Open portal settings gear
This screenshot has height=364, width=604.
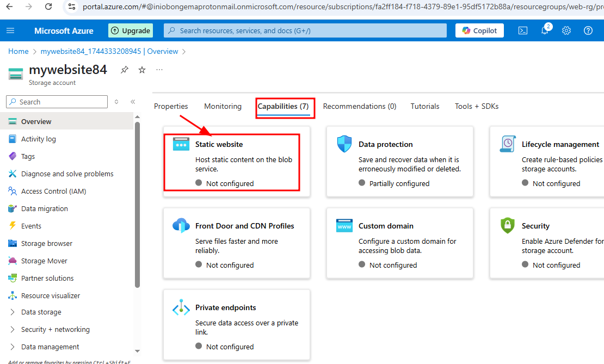(566, 30)
